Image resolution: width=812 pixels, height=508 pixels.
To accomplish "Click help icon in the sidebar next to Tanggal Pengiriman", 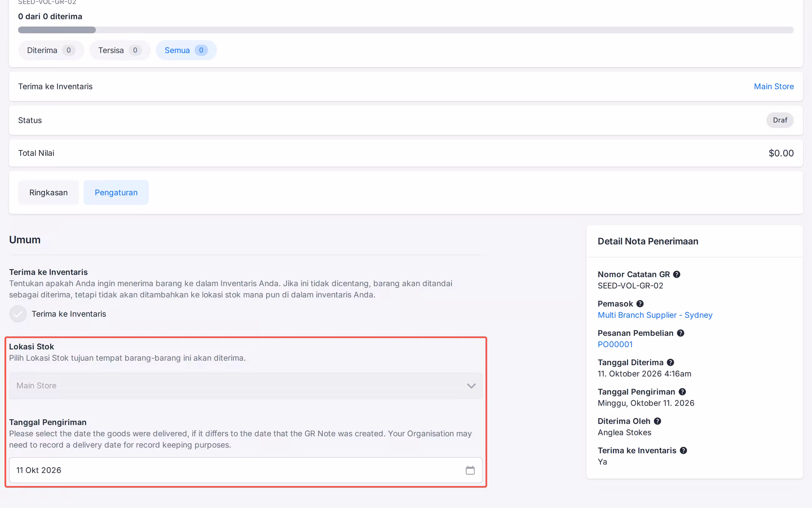I will point(682,392).
